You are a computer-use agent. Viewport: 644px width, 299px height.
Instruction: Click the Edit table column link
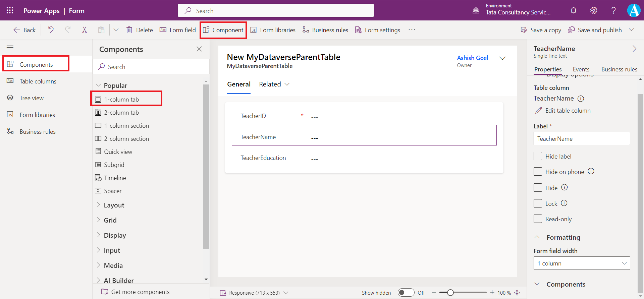[568, 110]
